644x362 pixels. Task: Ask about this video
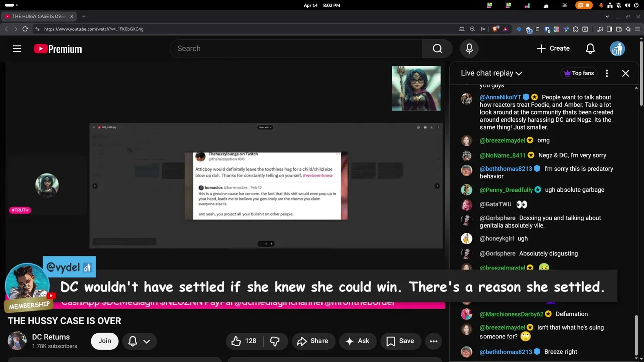point(357,341)
